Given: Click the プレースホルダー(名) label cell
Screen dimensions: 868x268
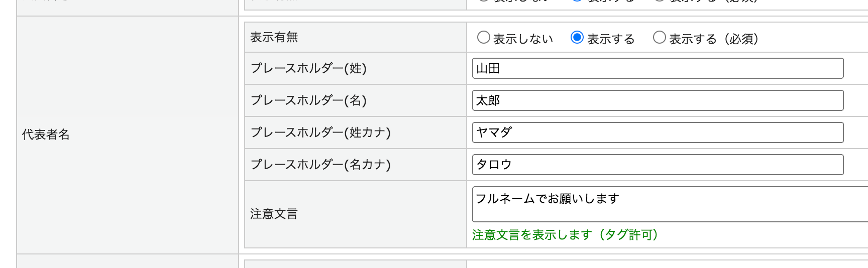Looking at the screenshot, I should pos(308,101).
